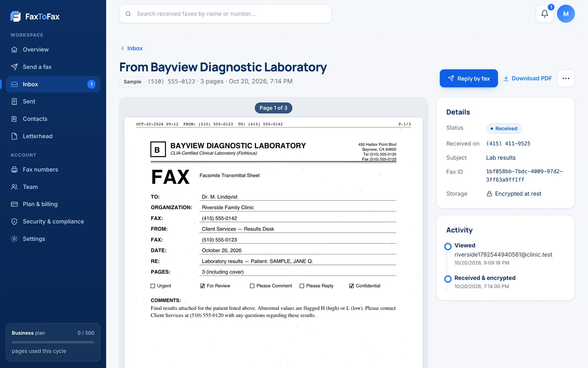
Task: Toggle the For Review checkbox
Action: [203, 286]
